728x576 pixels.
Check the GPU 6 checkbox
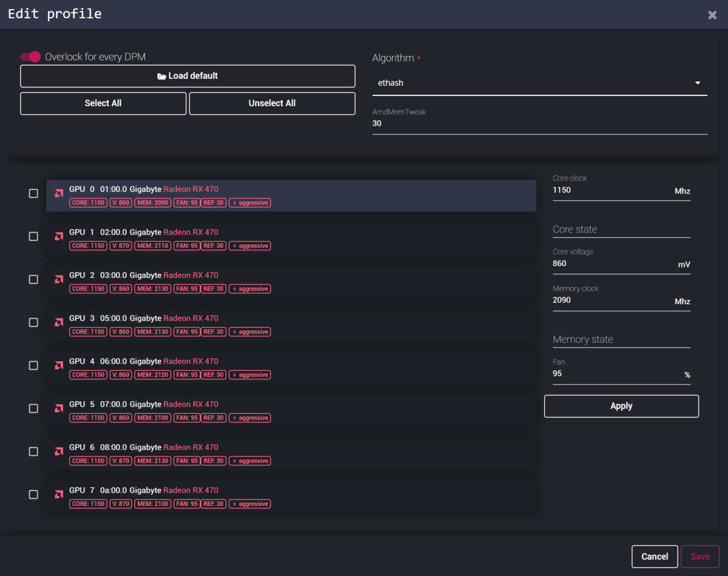33,452
